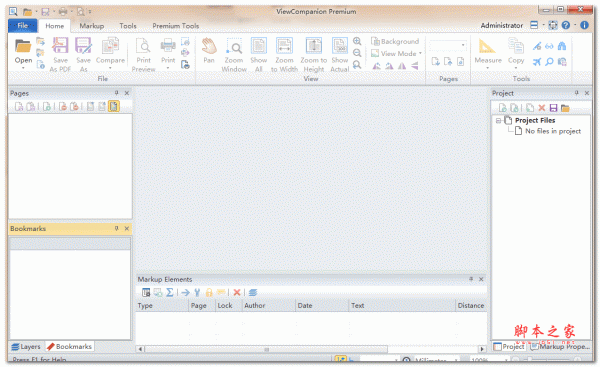The height and width of the screenshot is (367, 600).
Task: Expand the Print dropdown arrow
Action: tap(168, 68)
